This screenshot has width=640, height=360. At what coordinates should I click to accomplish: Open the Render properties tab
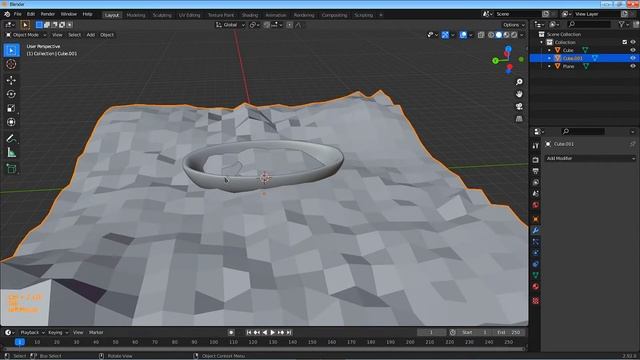(x=536, y=160)
